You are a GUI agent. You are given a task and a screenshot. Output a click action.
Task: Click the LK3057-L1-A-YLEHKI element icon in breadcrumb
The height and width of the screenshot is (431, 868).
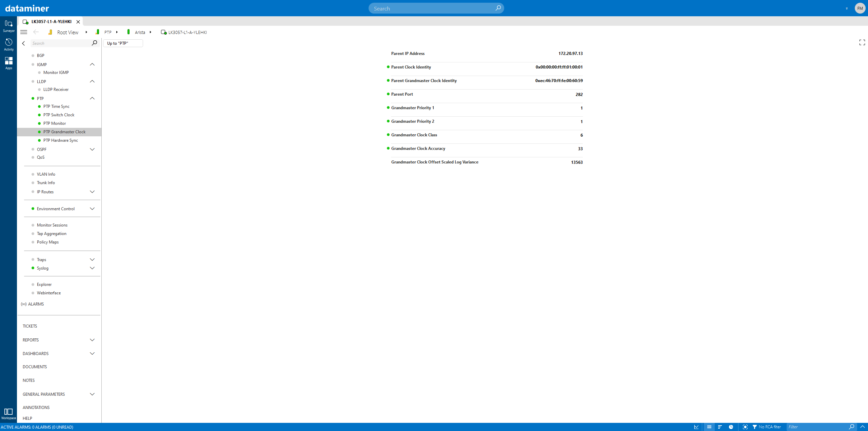pos(164,32)
